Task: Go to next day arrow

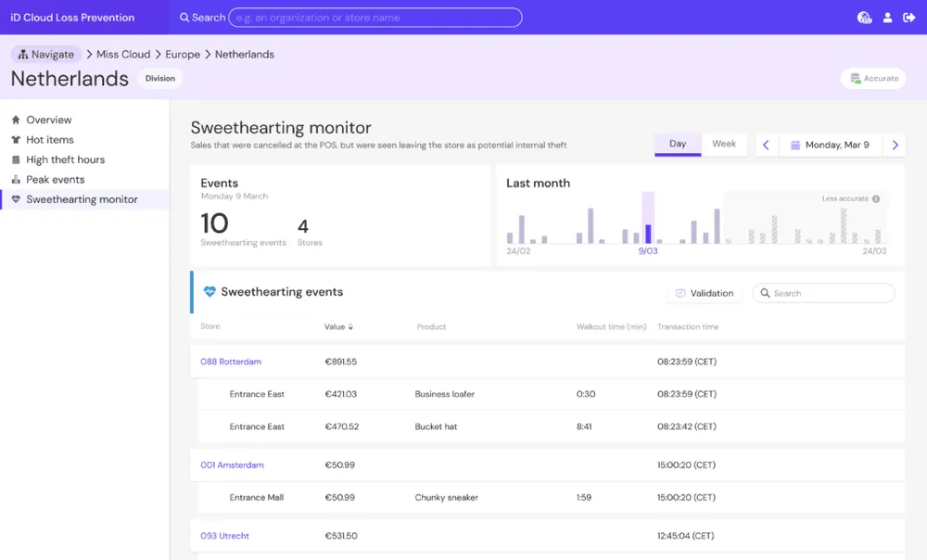Action: click(895, 145)
